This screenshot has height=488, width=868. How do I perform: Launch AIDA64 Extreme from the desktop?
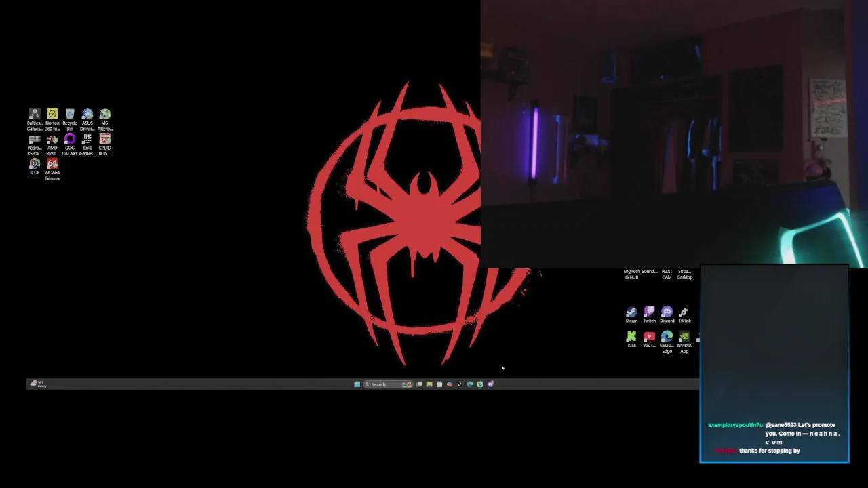(x=52, y=169)
